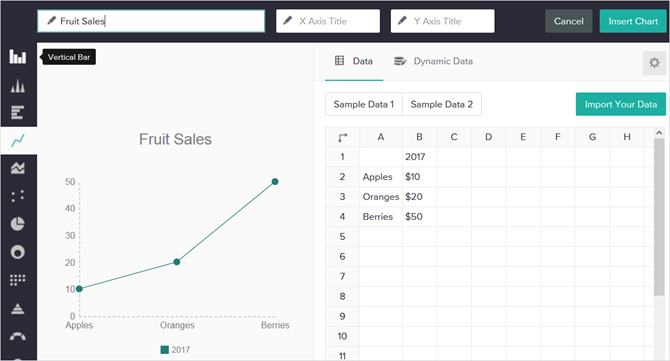Click the Berries cell
The image size is (670, 361).
pyautogui.click(x=381, y=217)
